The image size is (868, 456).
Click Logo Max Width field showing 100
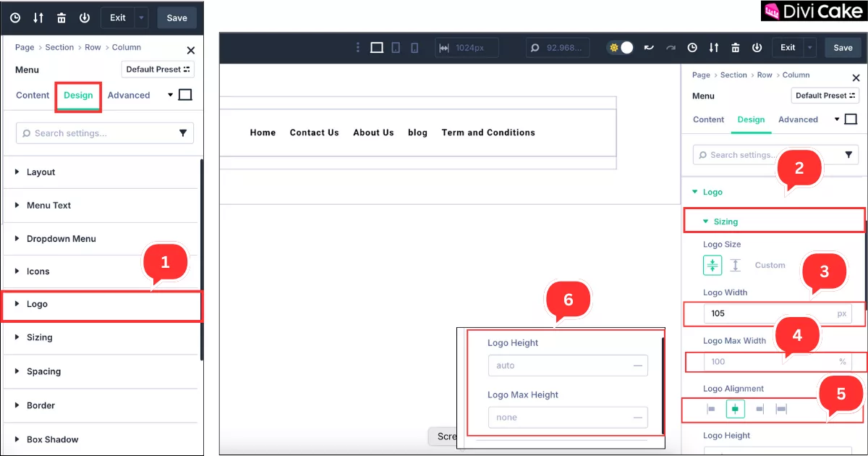(x=778, y=361)
